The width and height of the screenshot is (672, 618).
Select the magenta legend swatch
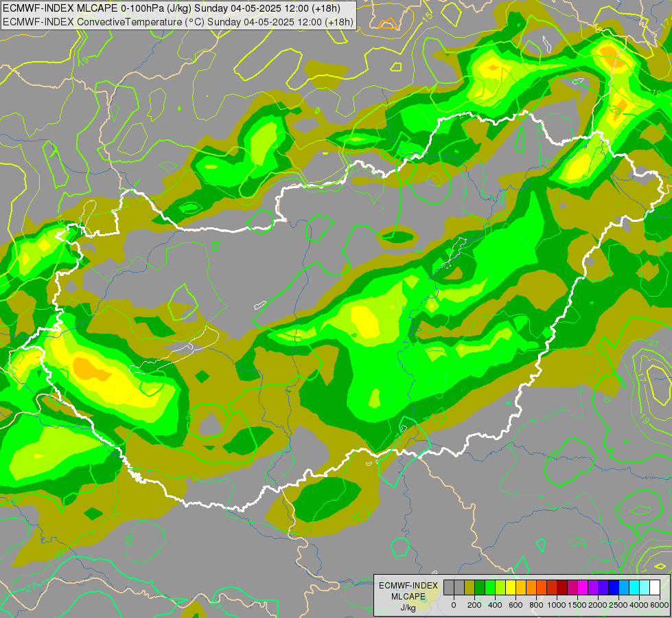pyautogui.click(x=583, y=588)
